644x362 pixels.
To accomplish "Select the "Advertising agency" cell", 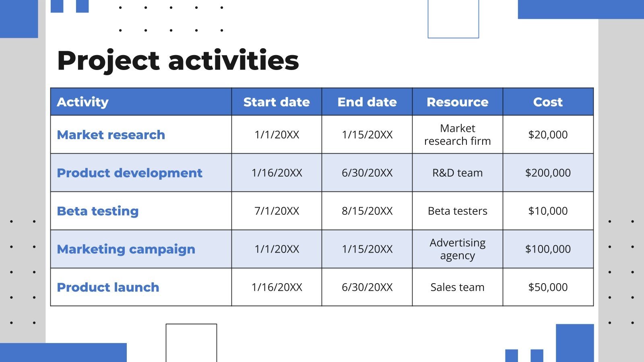I will click(x=458, y=249).
